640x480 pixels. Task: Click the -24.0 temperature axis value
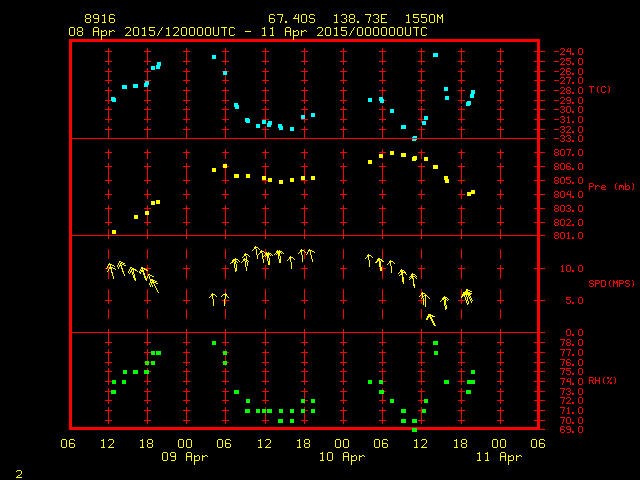pos(568,52)
